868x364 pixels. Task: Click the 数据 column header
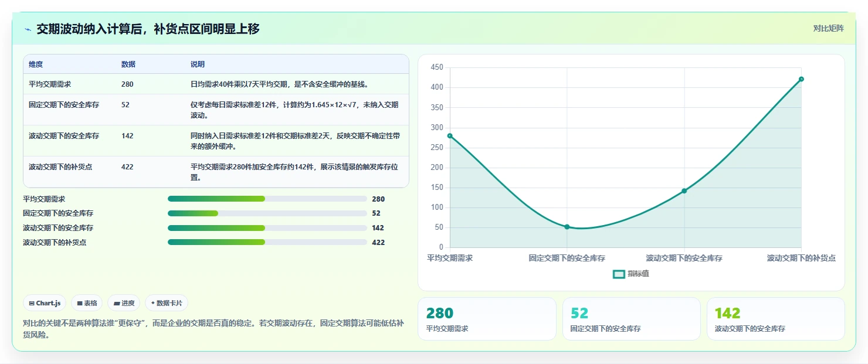click(x=128, y=64)
